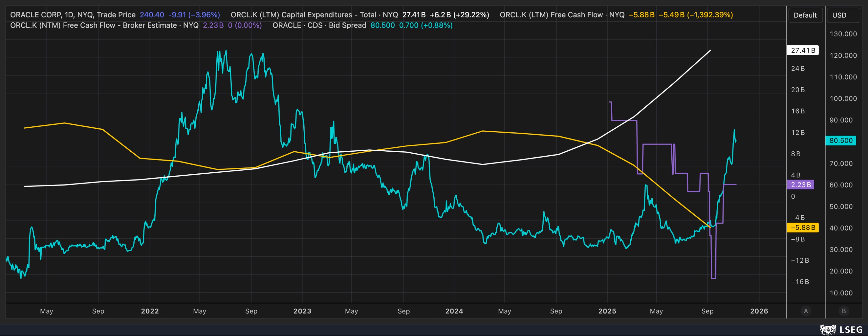Click the 130.000 value on right axis
The image size is (868, 336).
click(843, 34)
